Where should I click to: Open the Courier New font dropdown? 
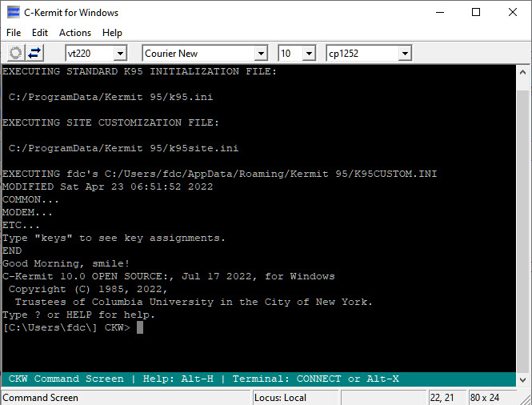[x=261, y=54]
